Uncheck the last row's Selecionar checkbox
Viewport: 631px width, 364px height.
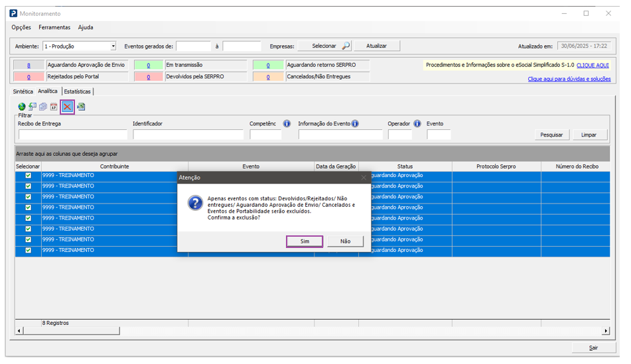pyautogui.click(x=28, y=250)
